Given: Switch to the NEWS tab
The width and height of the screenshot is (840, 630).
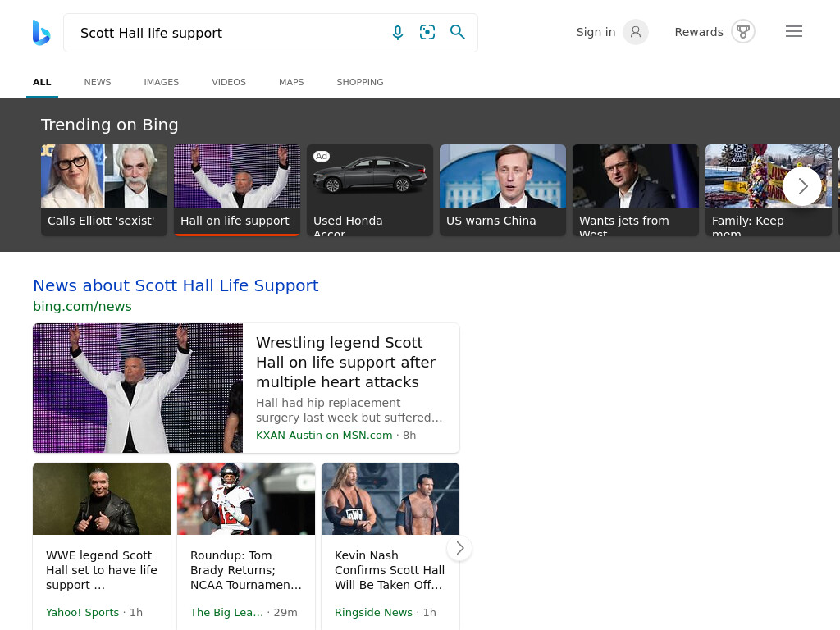Looking at the screenshot, I should click(98, 82).
